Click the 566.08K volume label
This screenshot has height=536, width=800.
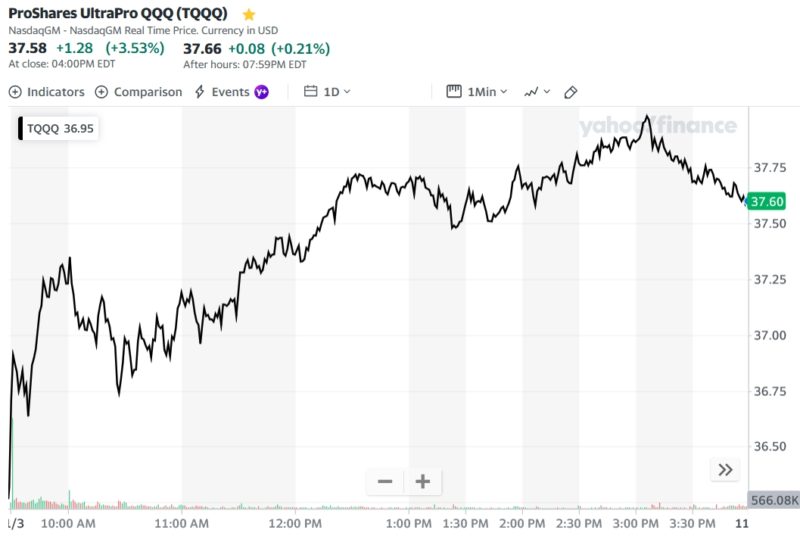click(773, 500)
